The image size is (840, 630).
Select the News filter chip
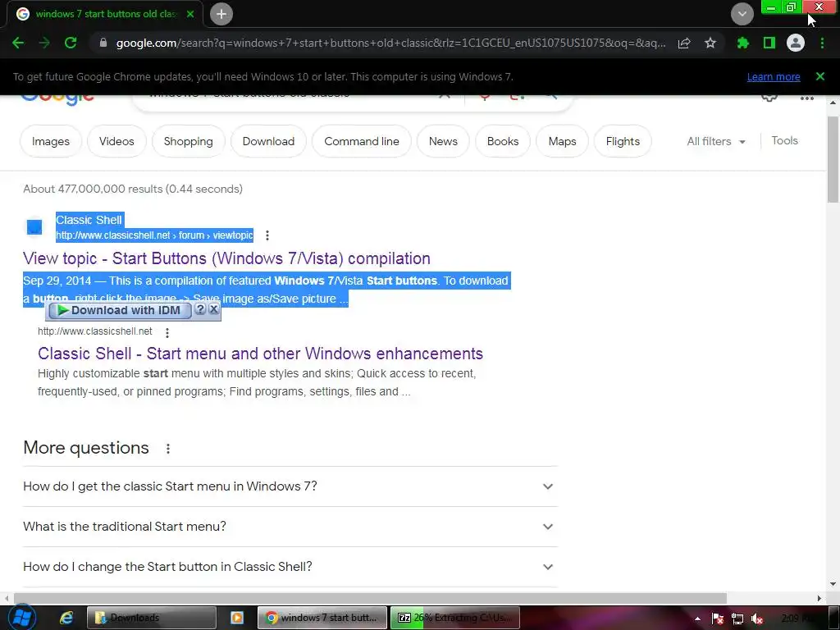point(443,141)
